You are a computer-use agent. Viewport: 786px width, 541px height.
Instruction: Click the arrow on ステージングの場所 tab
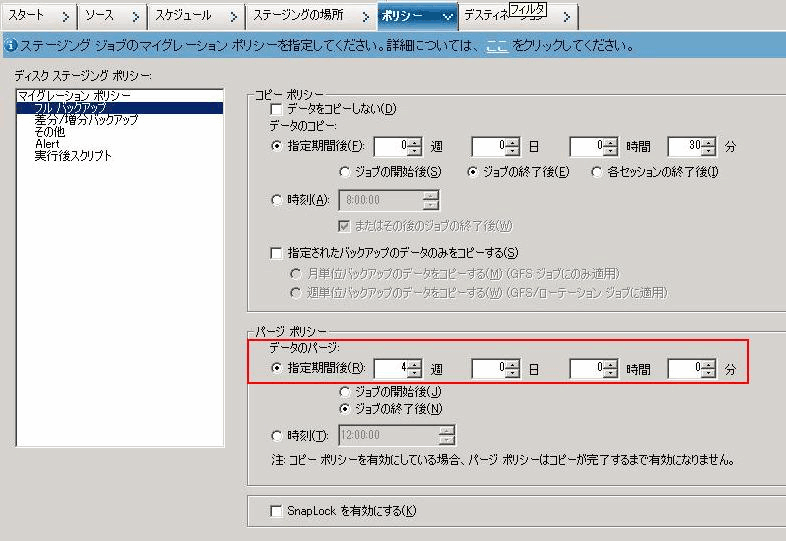365,17
